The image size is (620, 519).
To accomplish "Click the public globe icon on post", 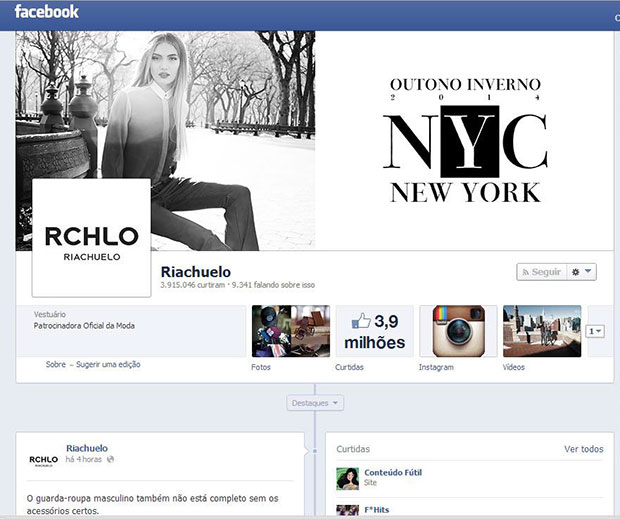I will click(110, 459).
